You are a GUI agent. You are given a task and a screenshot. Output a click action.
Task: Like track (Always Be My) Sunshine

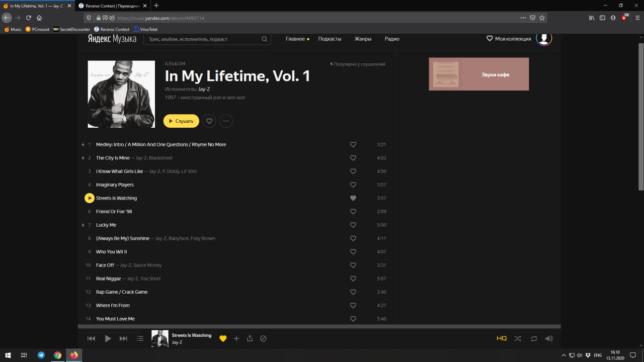coord(353,238)
